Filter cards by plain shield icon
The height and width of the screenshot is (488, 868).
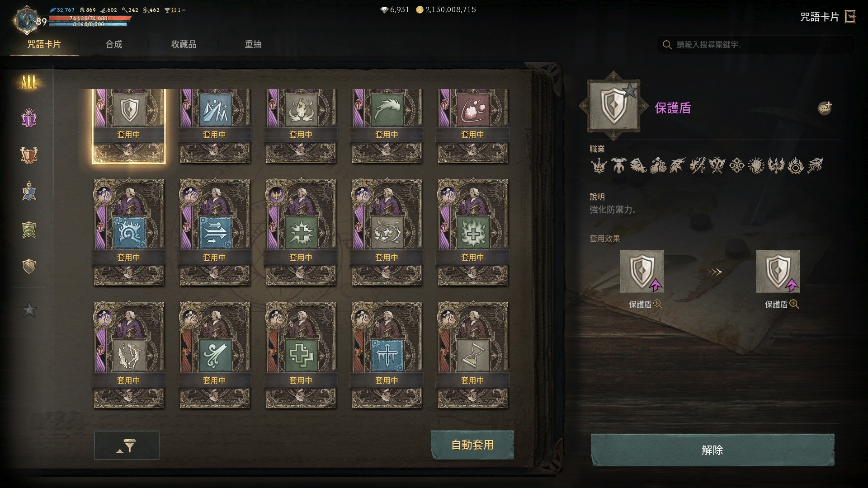(29, 266)
